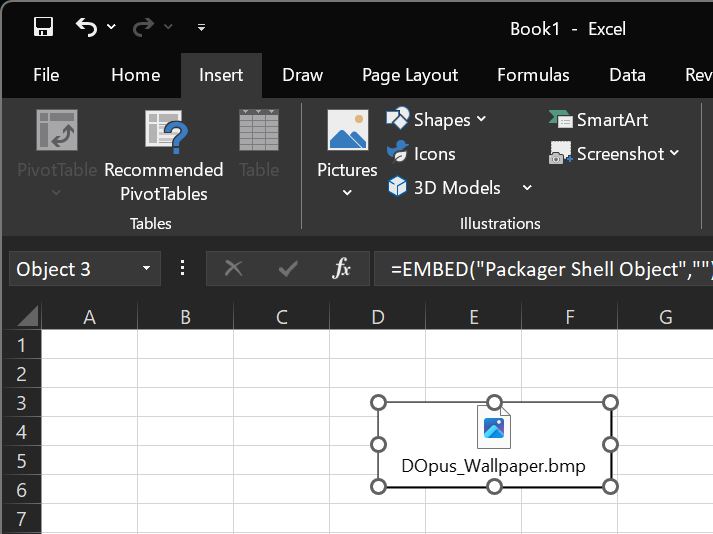Screen dimensions: 713x534
Task: Click the object's bottom-middle resize handle
Action: 494,487
